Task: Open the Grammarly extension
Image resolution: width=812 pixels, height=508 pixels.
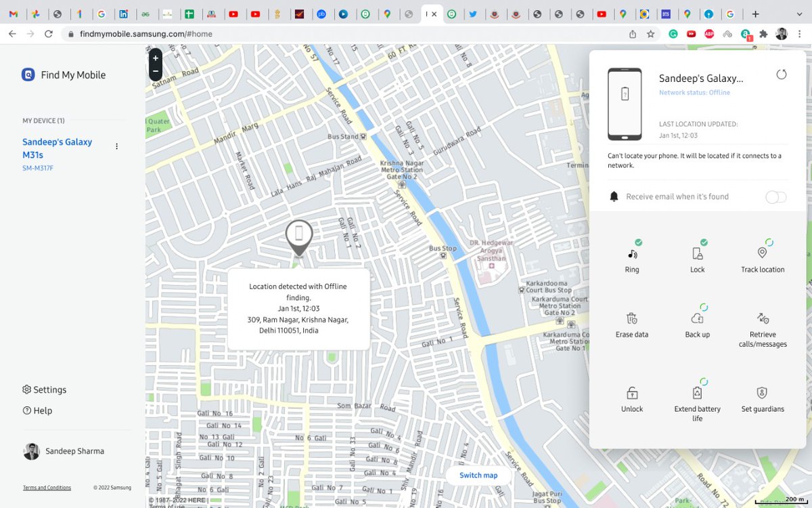Action: click(x=673, y=34)
